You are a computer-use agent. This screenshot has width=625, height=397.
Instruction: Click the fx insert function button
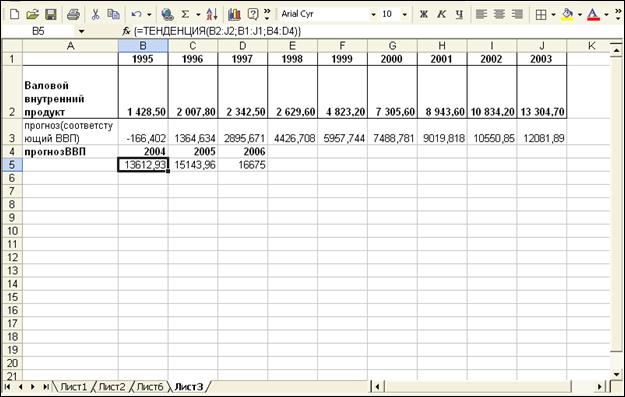pos(126,31)
